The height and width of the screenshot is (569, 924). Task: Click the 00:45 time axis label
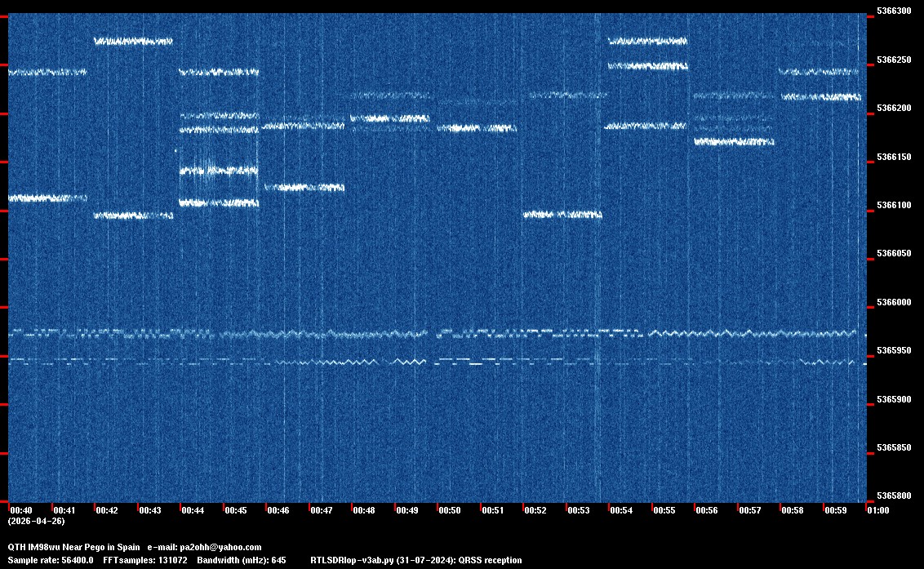(235, 510)
